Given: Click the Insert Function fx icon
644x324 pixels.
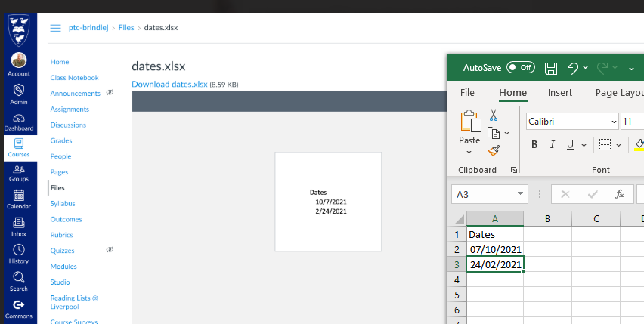Looking at the screenshot, I should coord(620,194).
